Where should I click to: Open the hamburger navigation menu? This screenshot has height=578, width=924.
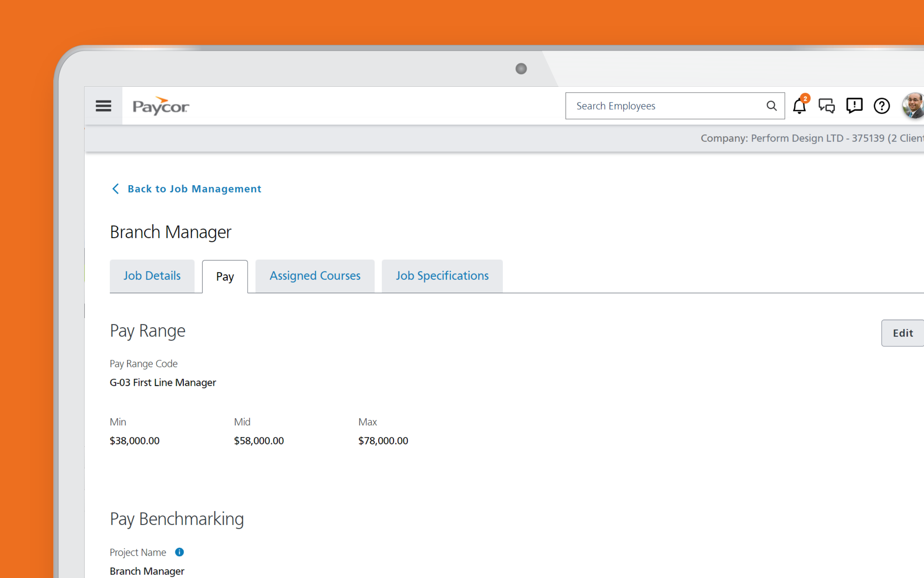(103, 106)
